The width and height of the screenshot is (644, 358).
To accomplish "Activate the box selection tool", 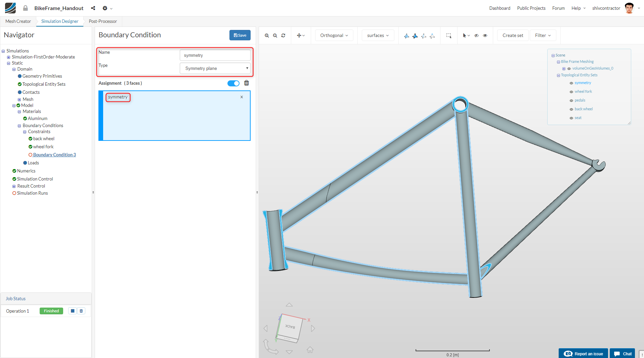I will click(x=448, y=36).
